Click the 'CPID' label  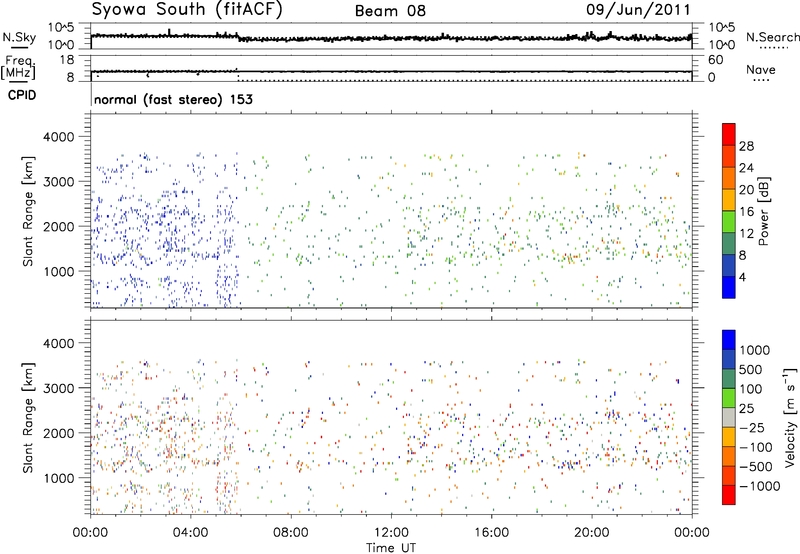click(x=22, y=95)
